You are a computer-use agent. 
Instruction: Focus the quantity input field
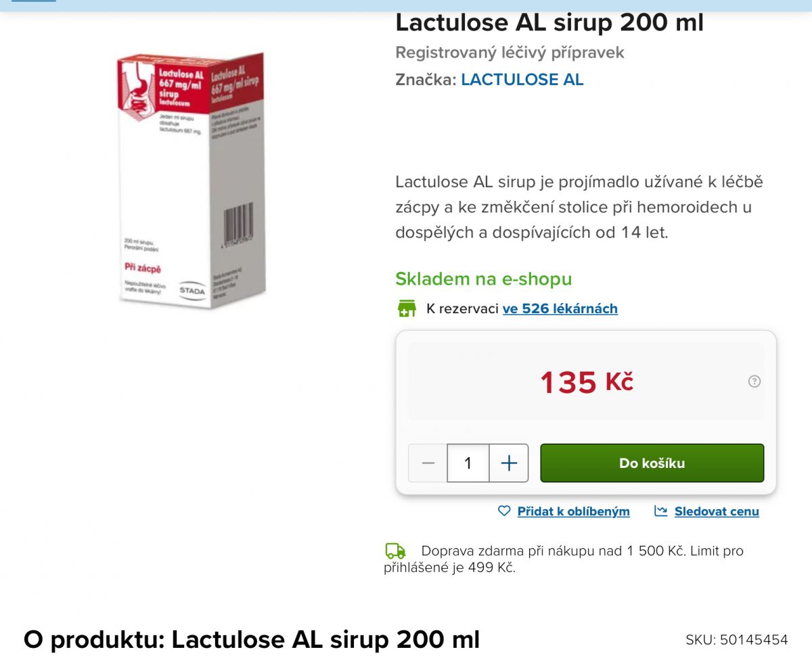tap(468, 463)
